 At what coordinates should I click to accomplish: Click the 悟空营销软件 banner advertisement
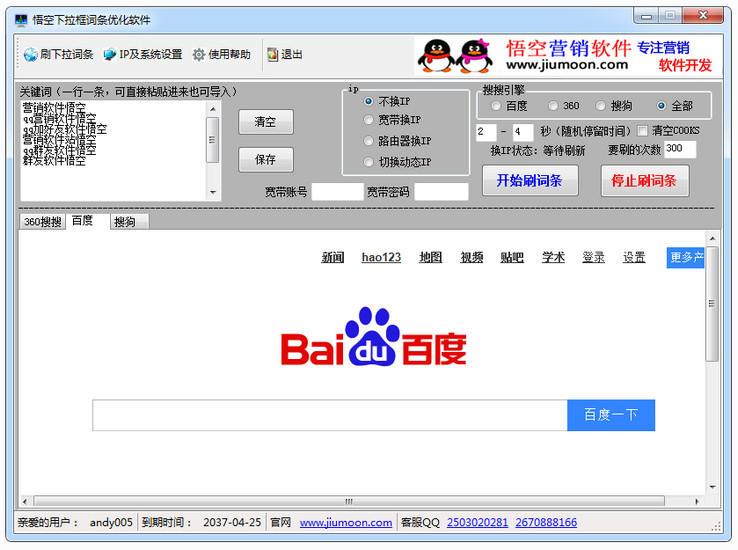tap(568, 56)
